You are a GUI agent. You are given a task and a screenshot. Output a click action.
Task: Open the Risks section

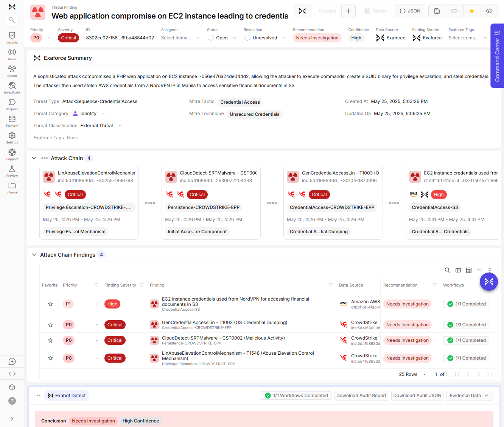click(12, 54)
